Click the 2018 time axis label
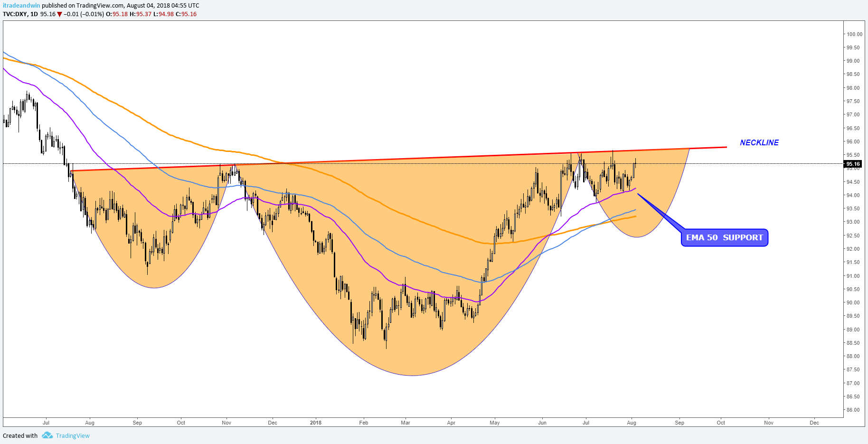 316,423
